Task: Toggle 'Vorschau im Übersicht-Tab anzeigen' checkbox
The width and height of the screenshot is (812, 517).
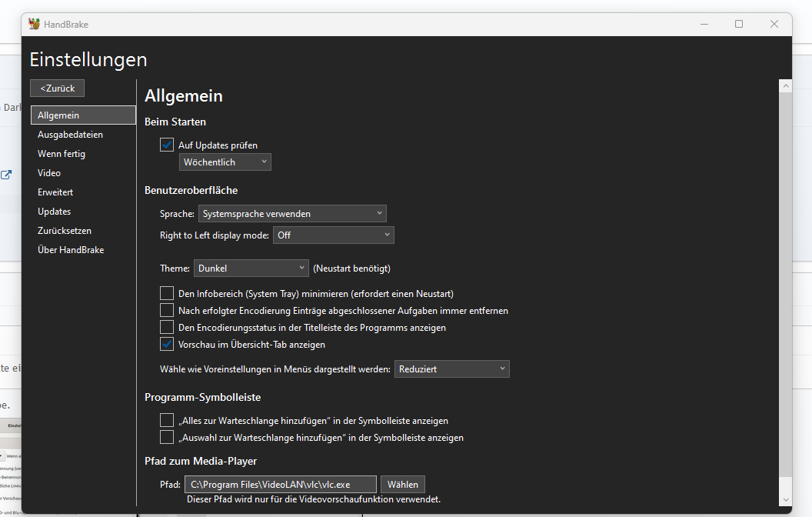Action: [167, 344]
